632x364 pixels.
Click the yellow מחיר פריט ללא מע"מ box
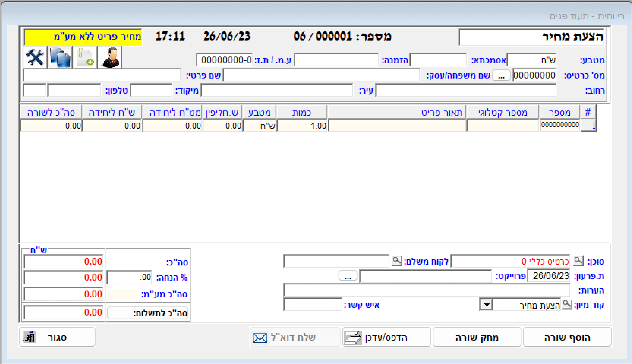pos(83,37)
